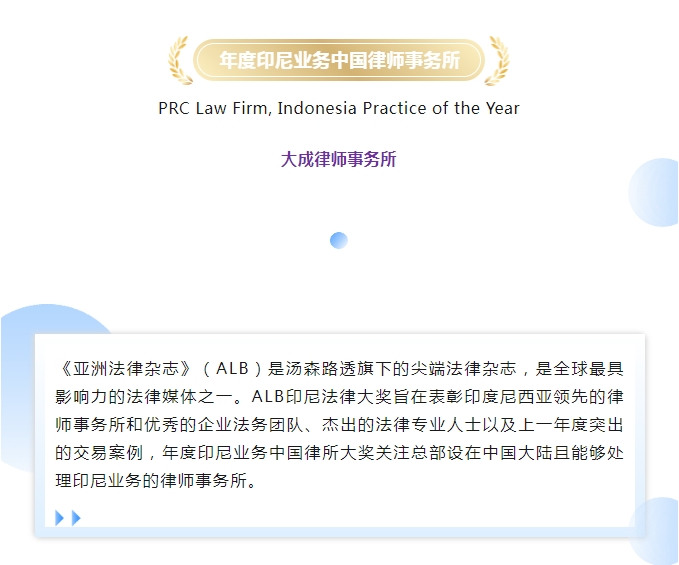This screenshot has height=565, width=679.
Task: Click the small blue dot divider
Action: coord(339,240)
